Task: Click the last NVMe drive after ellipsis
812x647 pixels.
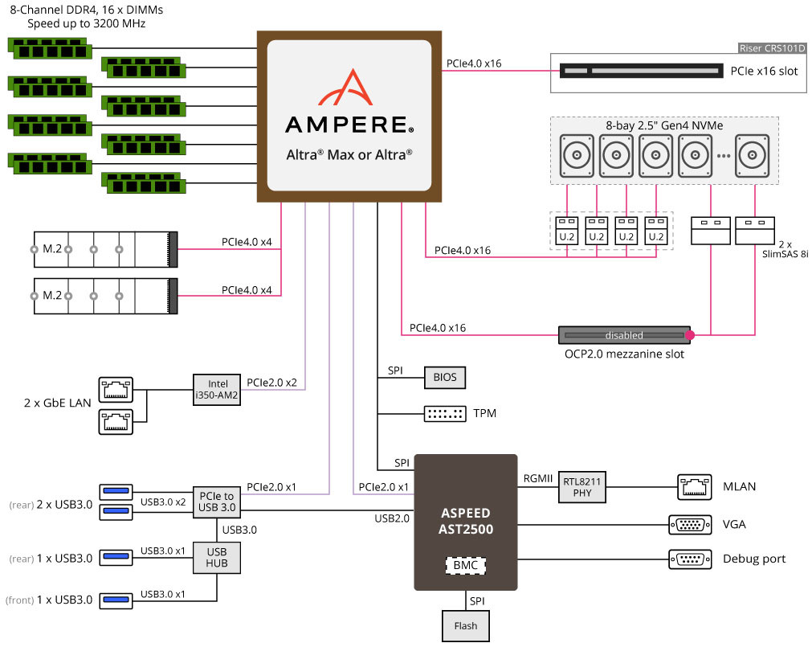Action: [x=752, y=155]
